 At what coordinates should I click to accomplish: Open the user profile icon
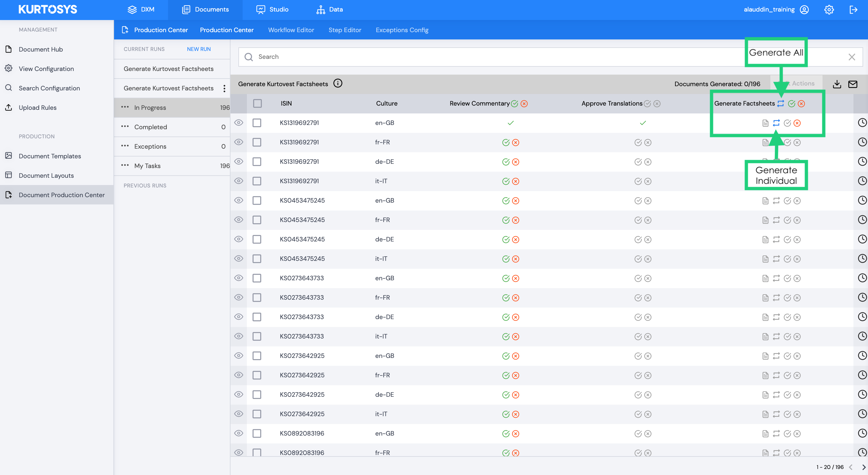pyautogui.click(x=804, y=9)
